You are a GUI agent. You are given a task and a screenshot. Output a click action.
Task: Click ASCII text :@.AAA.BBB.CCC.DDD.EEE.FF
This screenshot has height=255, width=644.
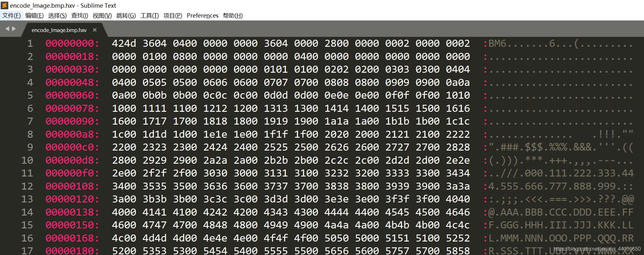(x=559, y=212)
